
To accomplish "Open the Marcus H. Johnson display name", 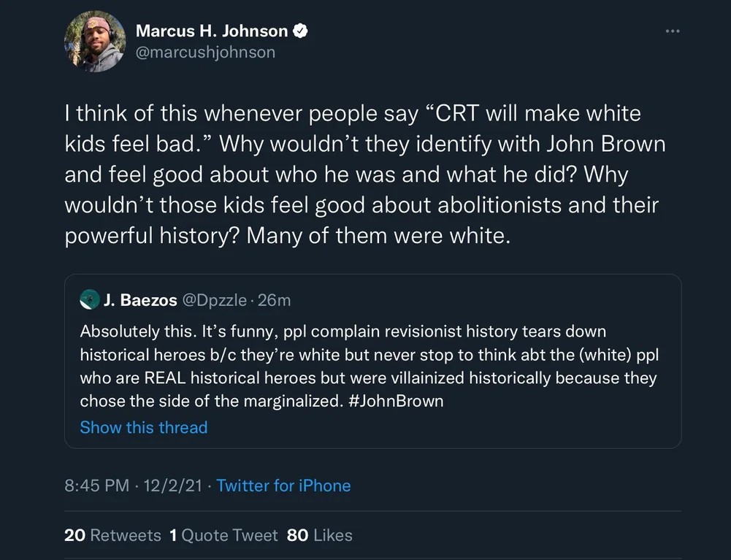I will tap(212, 31).
